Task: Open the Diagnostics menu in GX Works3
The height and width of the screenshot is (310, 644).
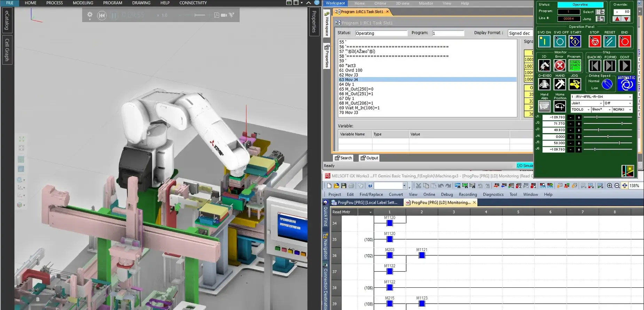Action: click(x=493, y=194)
